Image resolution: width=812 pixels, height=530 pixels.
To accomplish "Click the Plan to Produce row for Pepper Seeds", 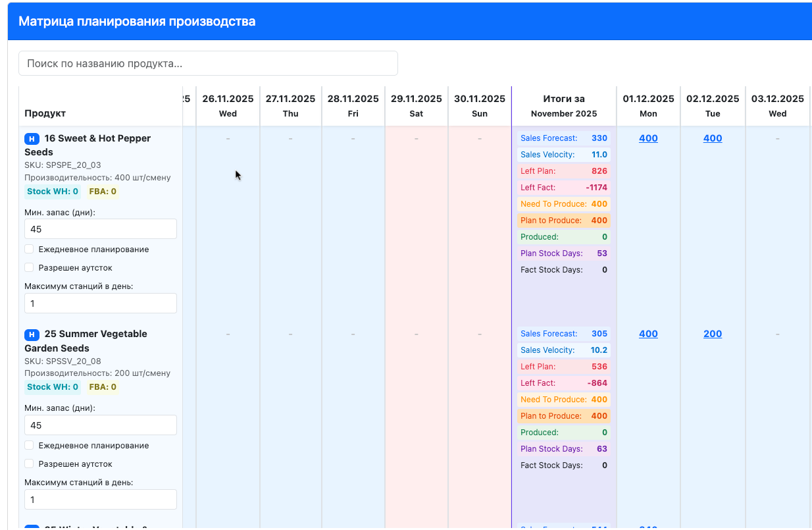I will pyautogui.click(x=564, y=221).
